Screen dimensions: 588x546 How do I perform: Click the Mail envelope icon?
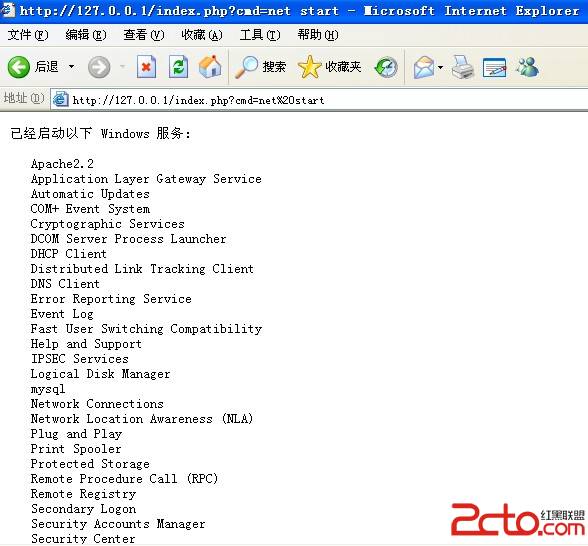(423, 68)
